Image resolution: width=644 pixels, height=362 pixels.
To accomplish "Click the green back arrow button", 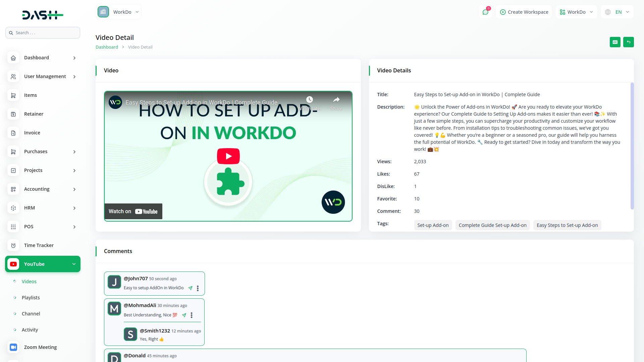I will (x=628, y=42).
